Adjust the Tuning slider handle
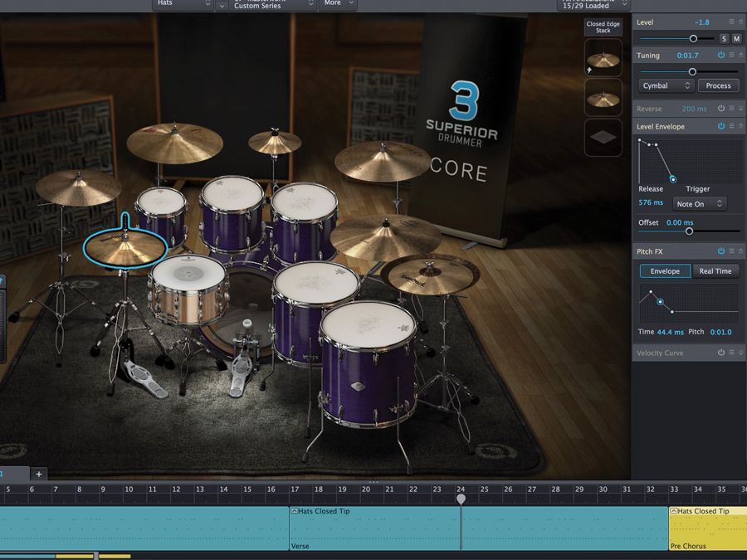The width and height of the screenshot is (747, 560). coord(692,72)
